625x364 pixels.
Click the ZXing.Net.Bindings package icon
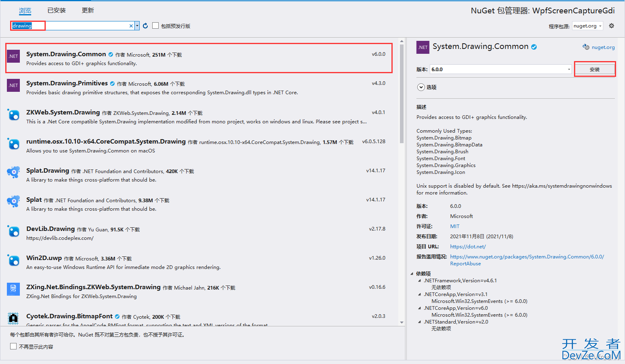point(13,289)
